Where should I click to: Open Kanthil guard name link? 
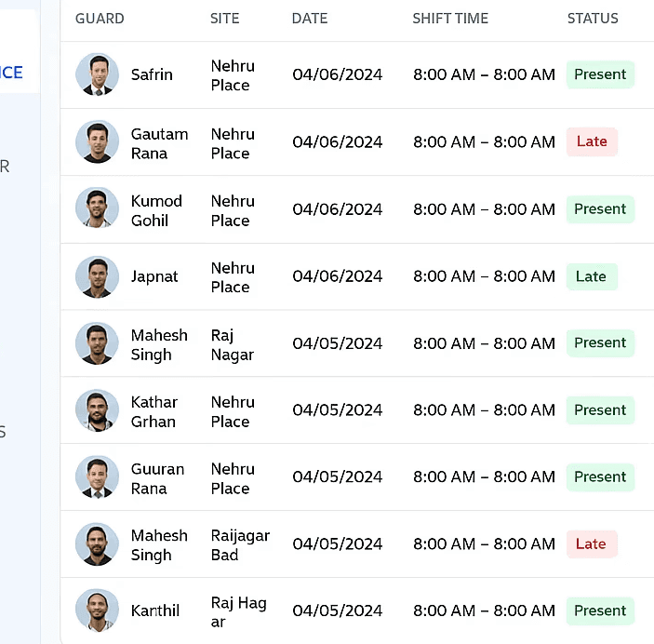(x=155, y=611)
